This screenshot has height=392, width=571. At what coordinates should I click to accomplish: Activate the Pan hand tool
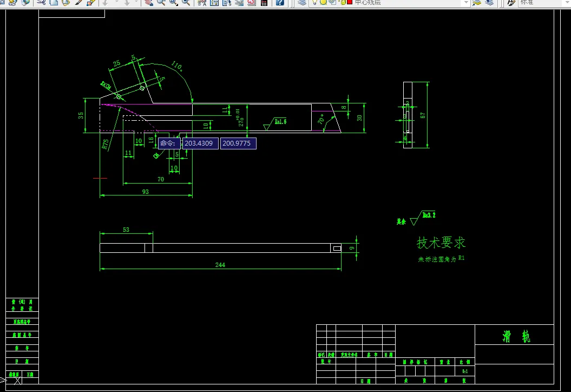[x=149, y=3]
